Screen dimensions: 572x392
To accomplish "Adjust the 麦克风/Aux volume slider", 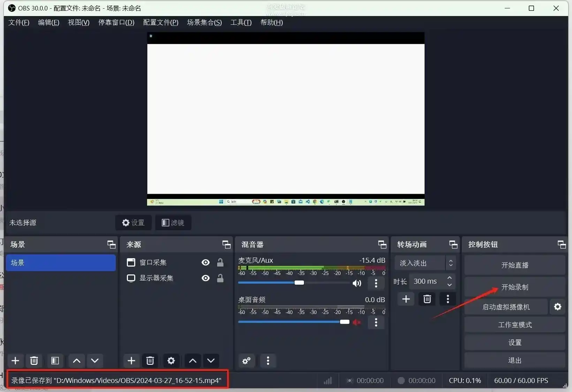I will [x=300, y=283].
